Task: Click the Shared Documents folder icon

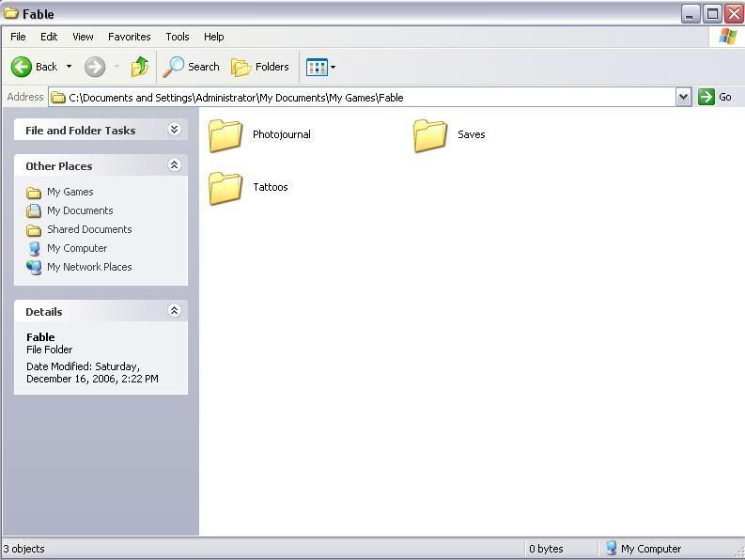Action: (34, 230)
